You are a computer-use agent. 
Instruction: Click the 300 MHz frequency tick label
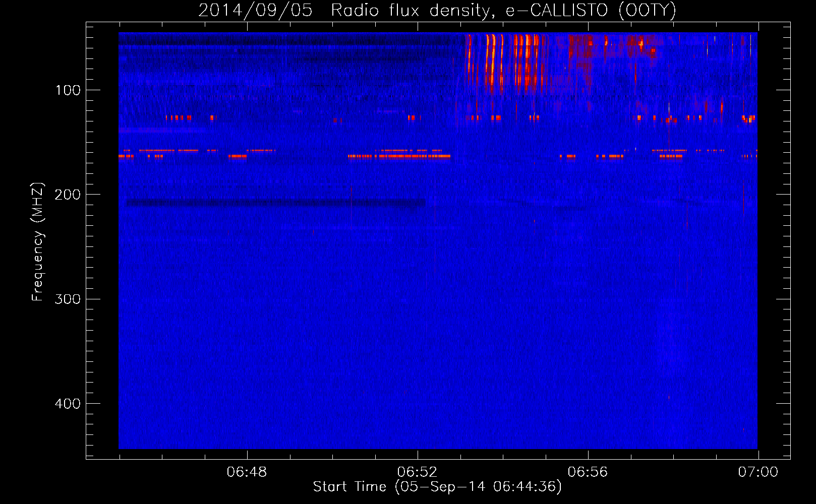pos(68,299)
